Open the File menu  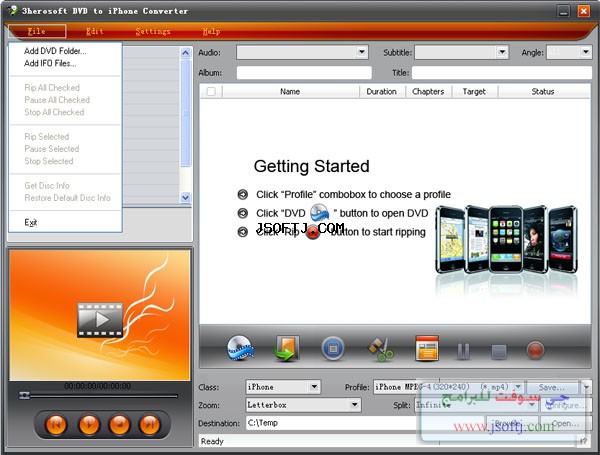pyautogui.click(x=37, y=31)
